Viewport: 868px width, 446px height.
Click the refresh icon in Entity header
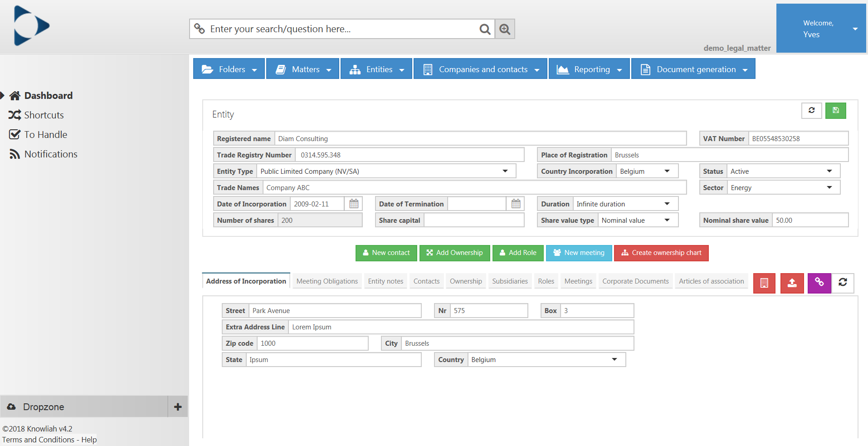click(811, 111)
